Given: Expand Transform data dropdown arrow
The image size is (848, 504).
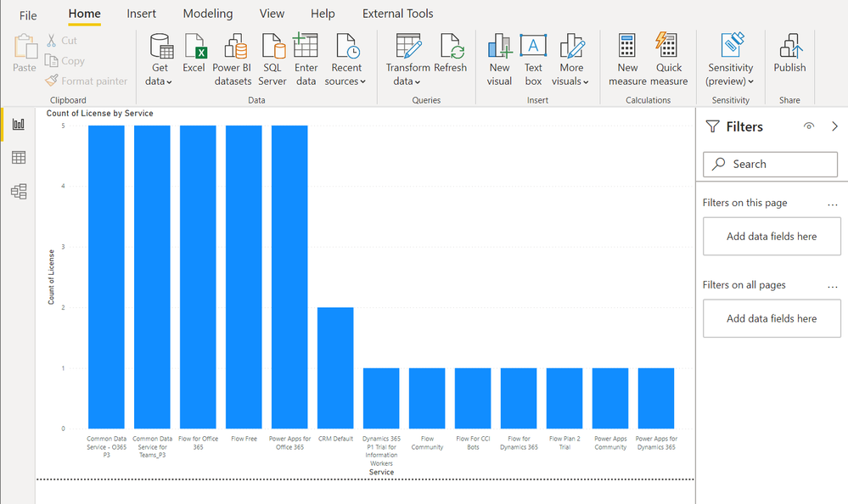Looking at the screenshot, I should (418, 82).
